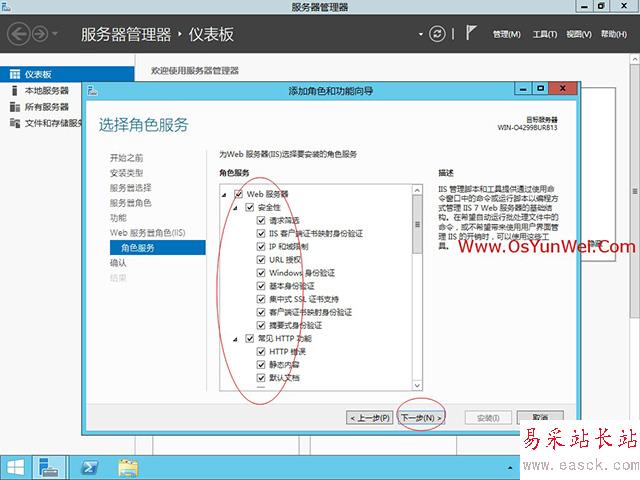Toggle the 常见 HTTP 功能 checkbox
The image size is (640, 480).
(250, 338)
